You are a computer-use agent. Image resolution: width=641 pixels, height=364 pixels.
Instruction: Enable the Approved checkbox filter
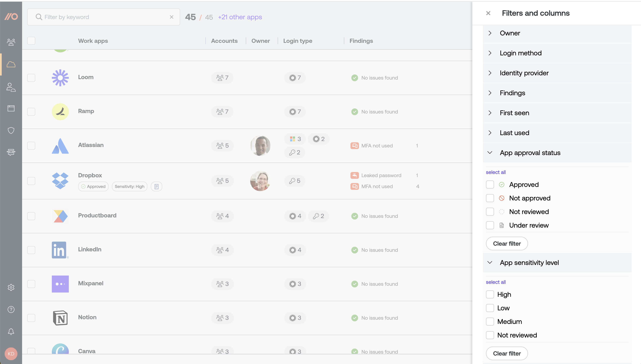[490, 184]
